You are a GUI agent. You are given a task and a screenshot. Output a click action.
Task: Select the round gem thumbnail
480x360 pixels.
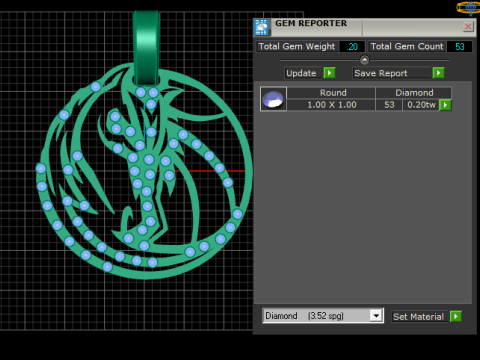[273, 99]
